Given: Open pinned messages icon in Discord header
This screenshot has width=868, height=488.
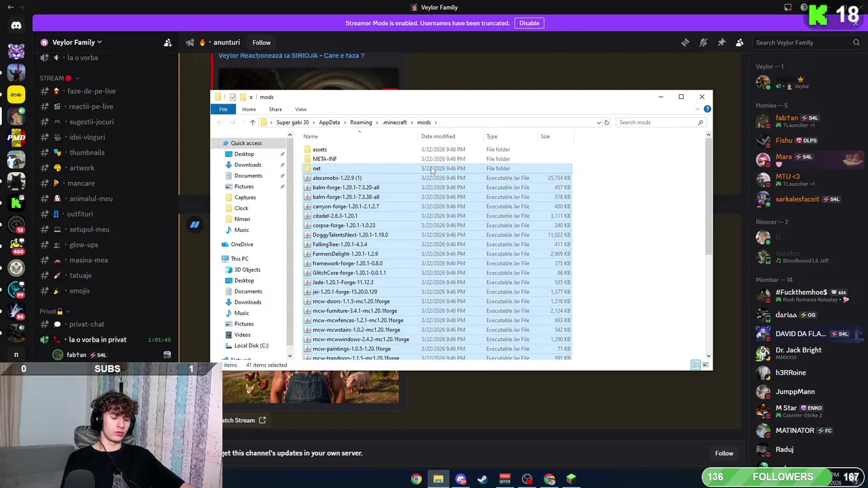Looking at the screenshot, I should pos(722,43).
